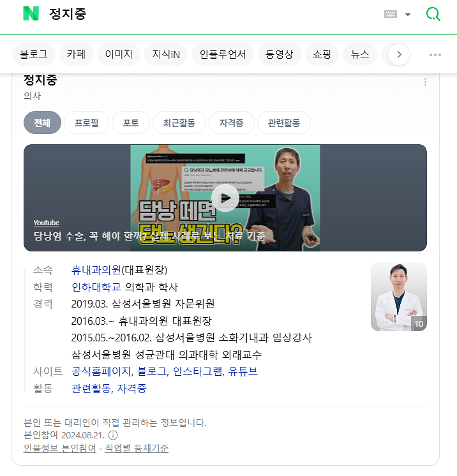Click in the search field showing 정지중

[213, 14]
